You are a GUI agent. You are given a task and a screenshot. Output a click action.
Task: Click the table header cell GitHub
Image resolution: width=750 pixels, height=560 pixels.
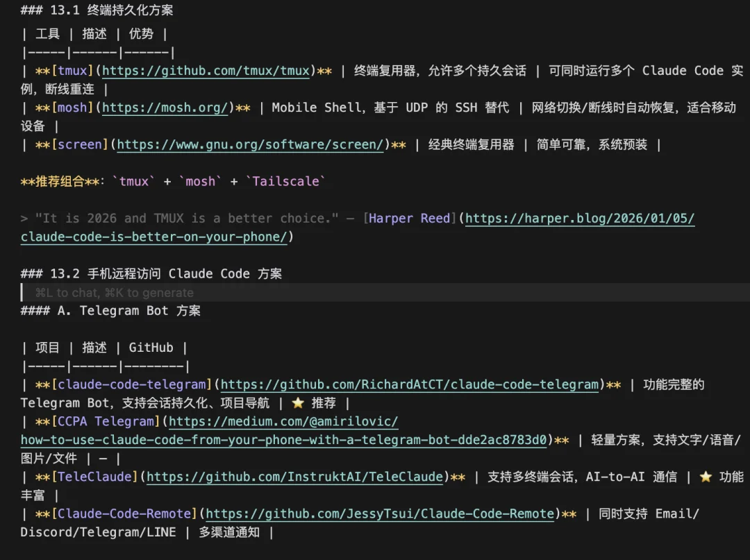pos(152,347)
